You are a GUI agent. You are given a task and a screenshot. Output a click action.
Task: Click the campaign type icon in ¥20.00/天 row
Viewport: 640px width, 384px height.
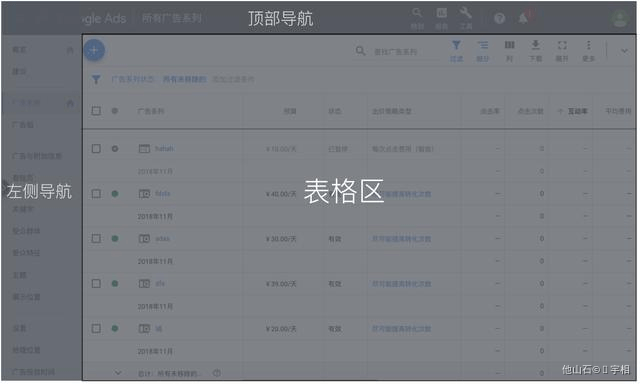pyautogui.click(x=144, y=329)
